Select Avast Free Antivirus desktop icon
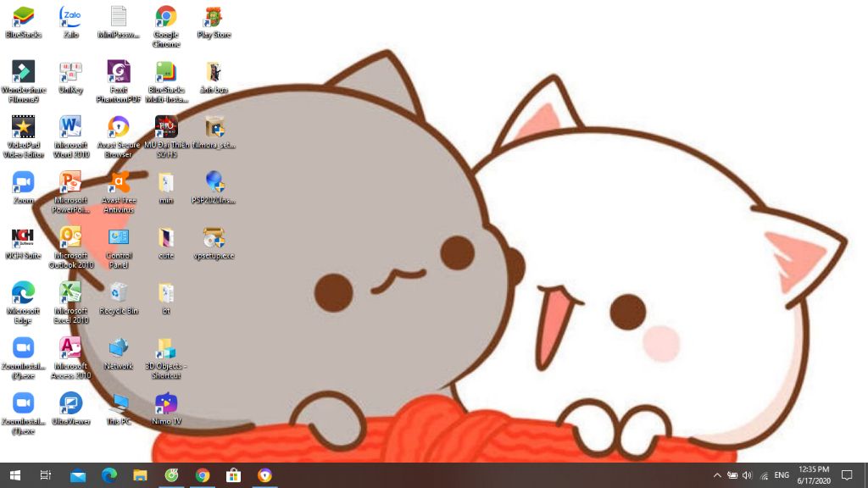 click(x=119, y=192)
